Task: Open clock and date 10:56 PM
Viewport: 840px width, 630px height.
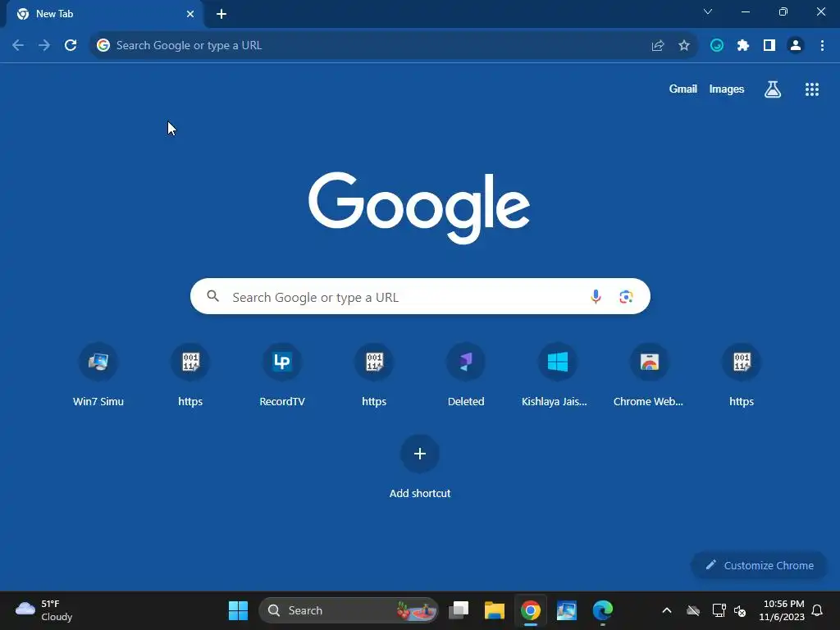Action: [782, 610]
